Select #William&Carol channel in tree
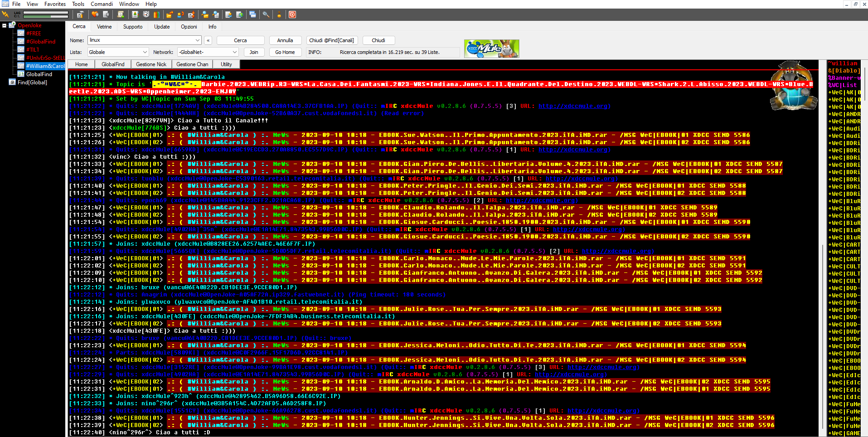 coord(45,66)
